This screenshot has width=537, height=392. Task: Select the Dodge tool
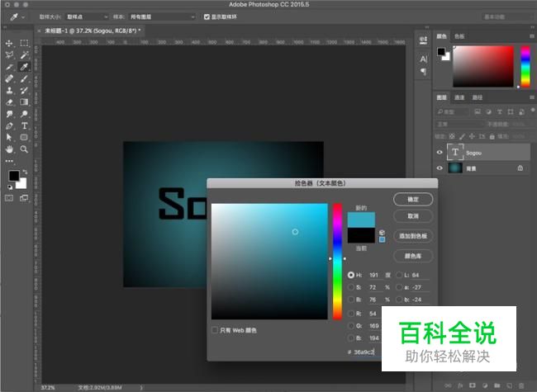tap(24, 114)
